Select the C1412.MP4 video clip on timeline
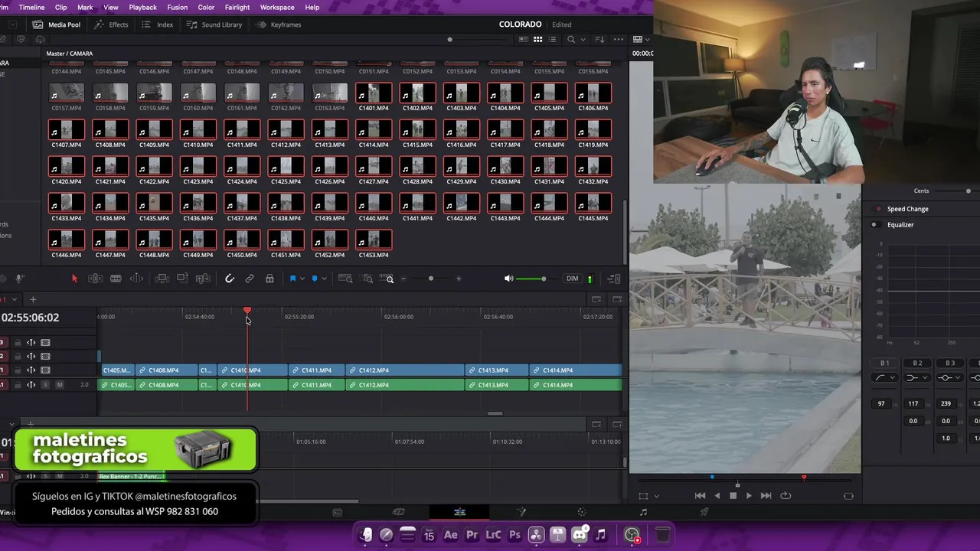Image resolution: width=980 pixels, height=551 pixels. 405,370
